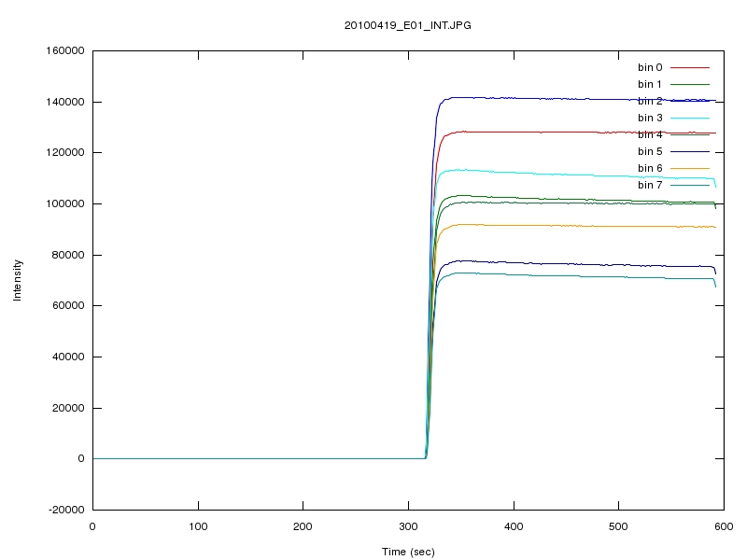The width and height of the screenshot is (747, 560).
Task: Click the -20000 y-axis tick label
Action: [66, 510]
